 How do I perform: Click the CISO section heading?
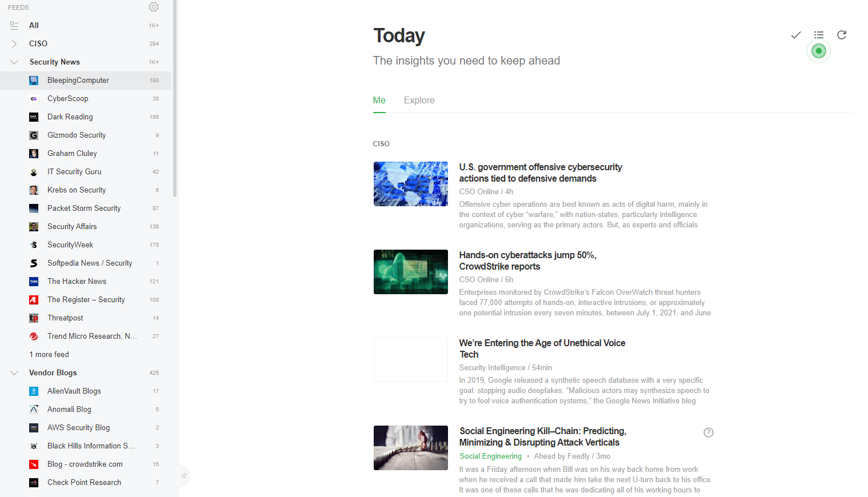pos(381,144)
